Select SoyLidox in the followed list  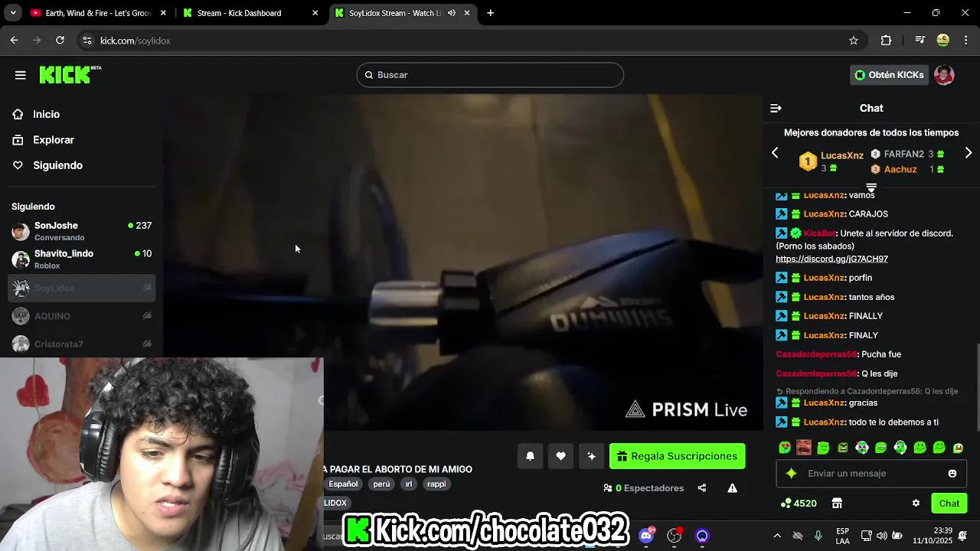coord(81,288)
